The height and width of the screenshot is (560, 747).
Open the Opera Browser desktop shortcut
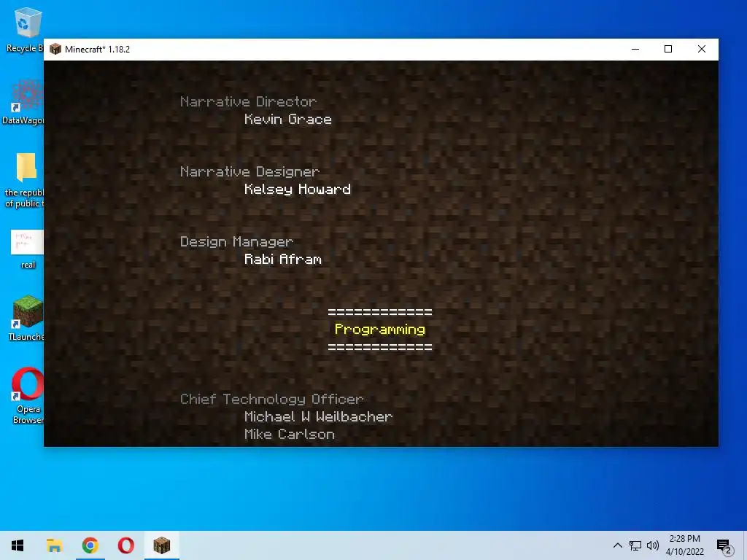pyautogui.click(x=27, y=384)
